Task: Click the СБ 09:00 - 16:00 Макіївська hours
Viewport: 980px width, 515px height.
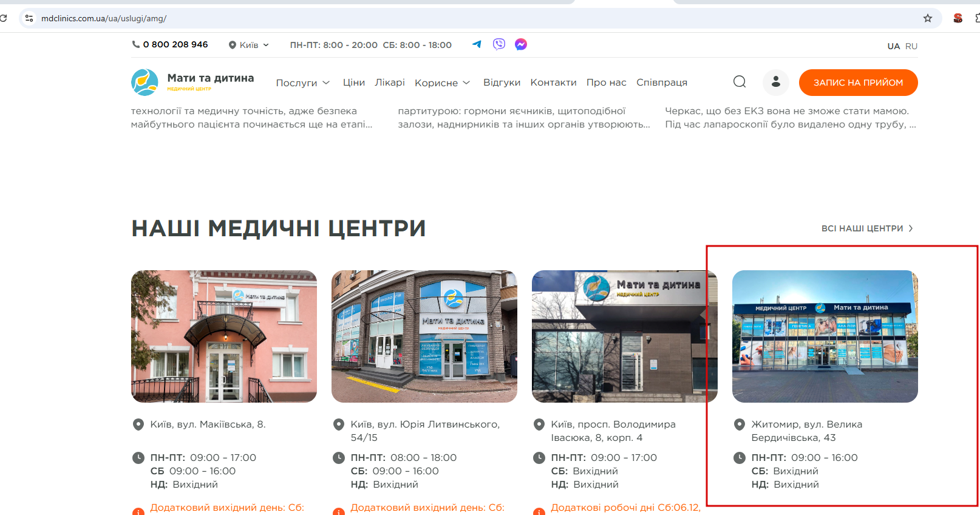Action: pyautogui.click(x=193, y=471)
